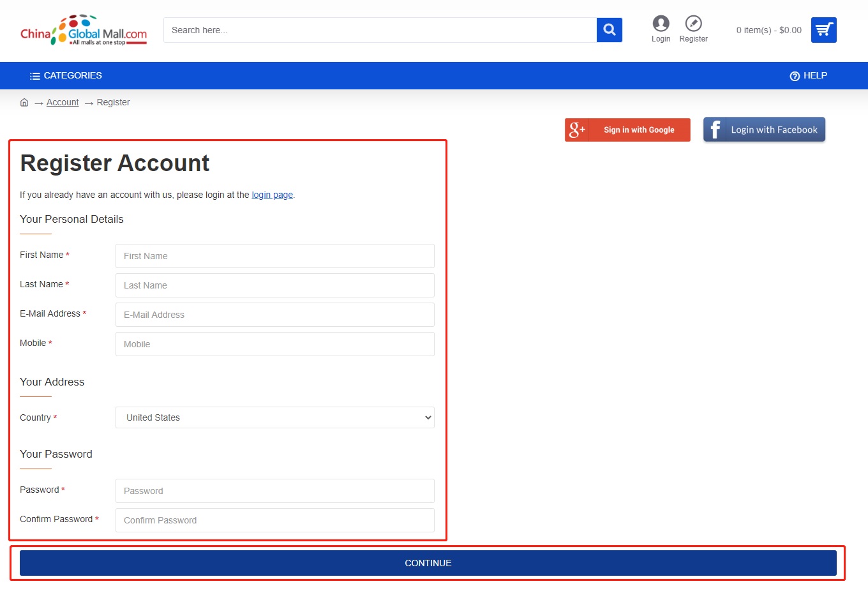Click the Your Address heading
The image size is (868, 593).
click(52, 382)
